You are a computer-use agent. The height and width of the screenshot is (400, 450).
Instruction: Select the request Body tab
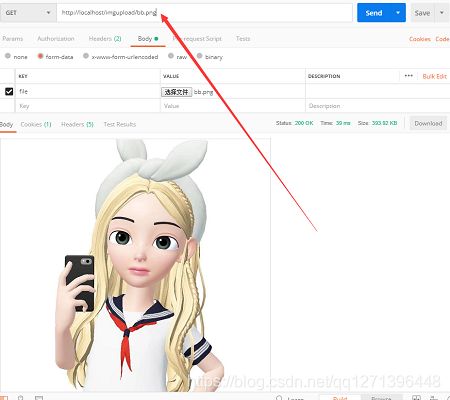coord(148,39)
